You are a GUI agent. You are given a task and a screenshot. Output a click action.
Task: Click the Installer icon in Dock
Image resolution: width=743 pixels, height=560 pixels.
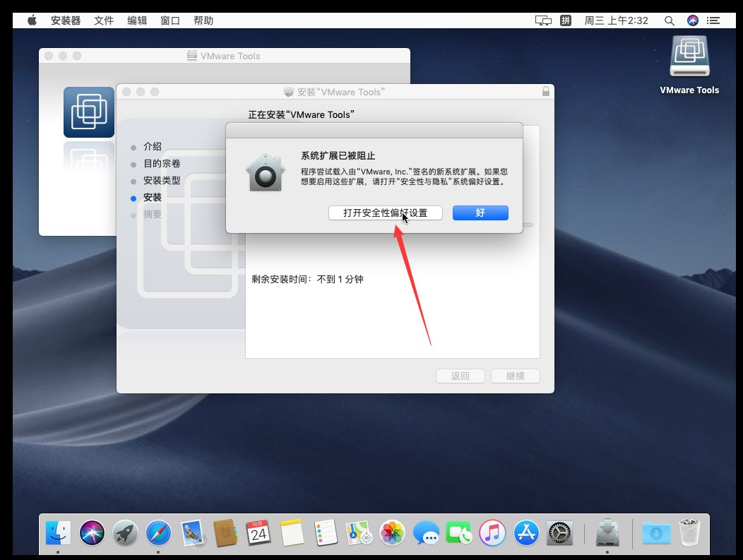[x=607, y=533]
